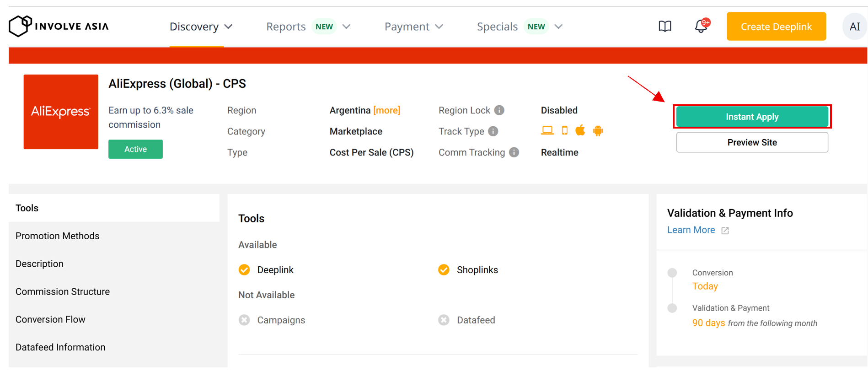This screenshot has width=868, height=382.
Task: Click the Disabled region lock value
Action: point(559,110)
